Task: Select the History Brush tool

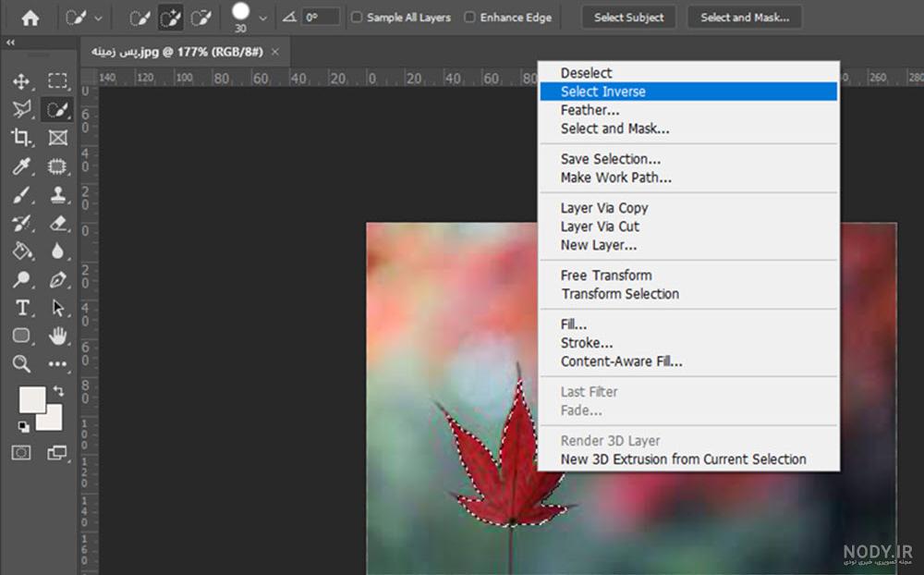Action: click(21, 223)
